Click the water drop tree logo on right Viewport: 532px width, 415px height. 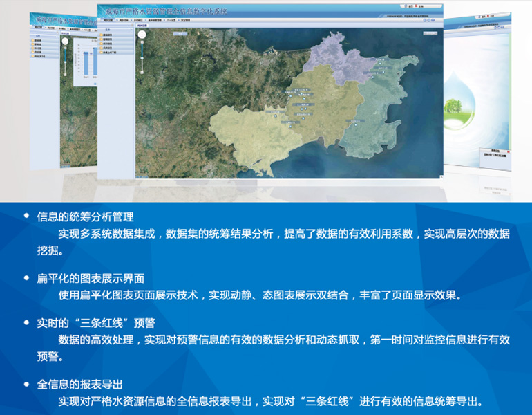[459, 102]
